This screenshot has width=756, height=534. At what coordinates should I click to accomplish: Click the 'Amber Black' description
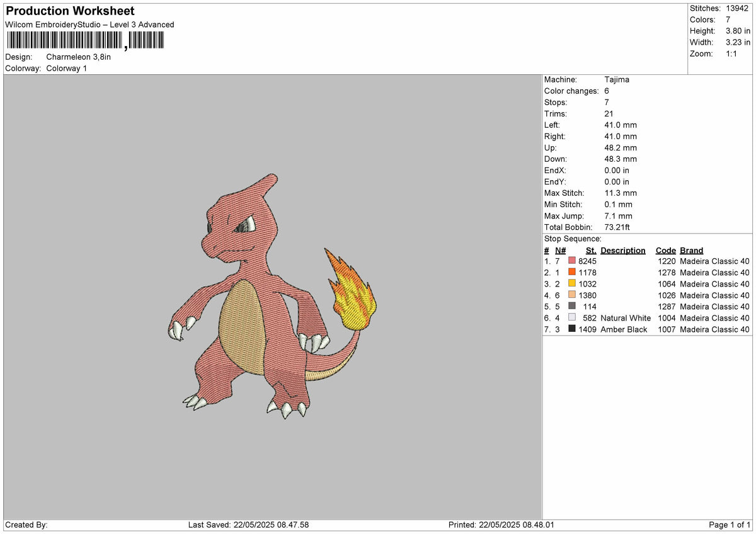(x=624, y=329)
